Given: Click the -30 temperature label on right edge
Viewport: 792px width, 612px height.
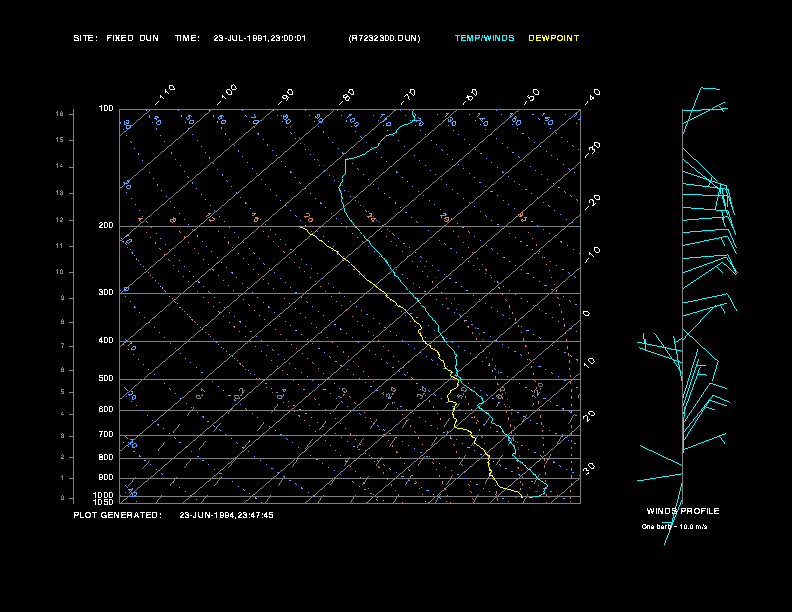Looking at the screenshot, I should 592,149.
